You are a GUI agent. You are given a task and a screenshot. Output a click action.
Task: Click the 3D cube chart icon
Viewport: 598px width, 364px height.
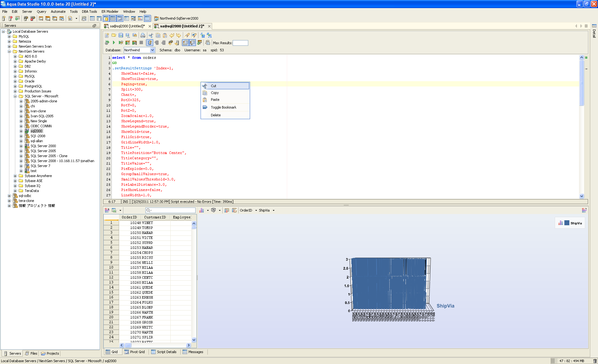(x=213, y=210)
